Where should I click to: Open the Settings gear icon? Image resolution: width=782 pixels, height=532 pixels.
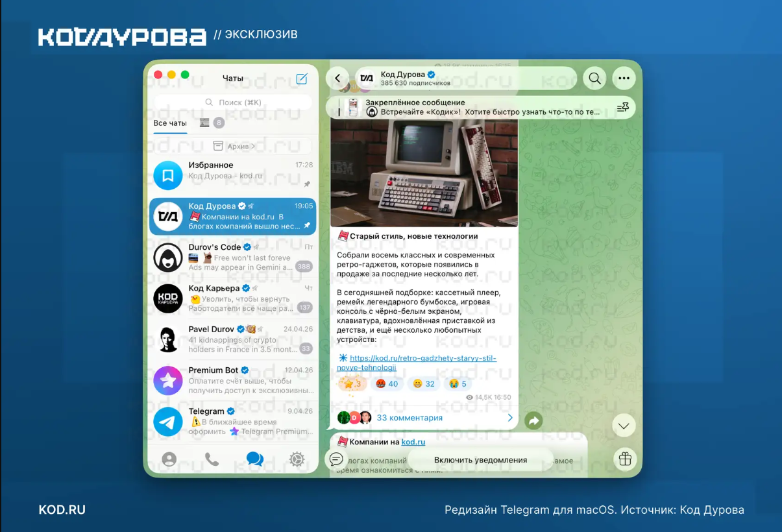pos(297,459)
